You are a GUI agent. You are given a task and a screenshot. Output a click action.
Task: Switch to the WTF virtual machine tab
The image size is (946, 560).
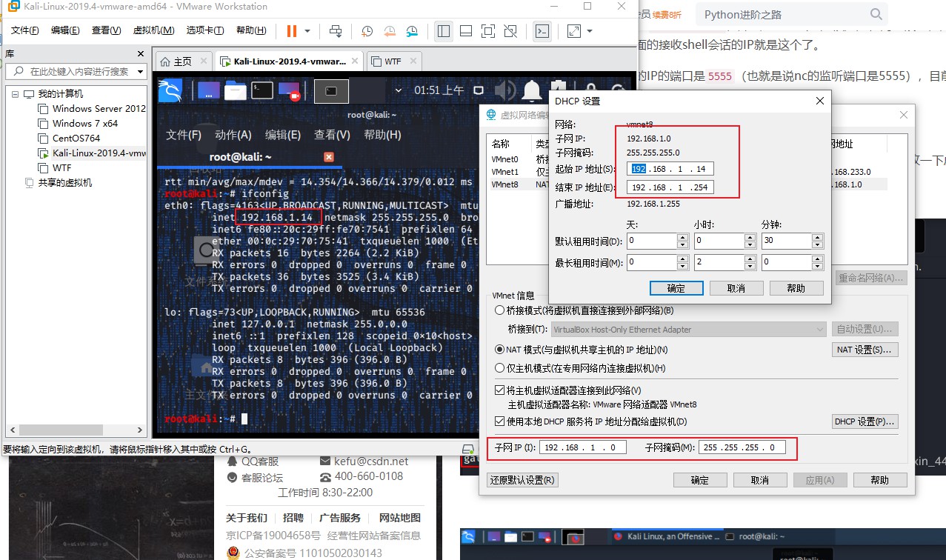393,61
